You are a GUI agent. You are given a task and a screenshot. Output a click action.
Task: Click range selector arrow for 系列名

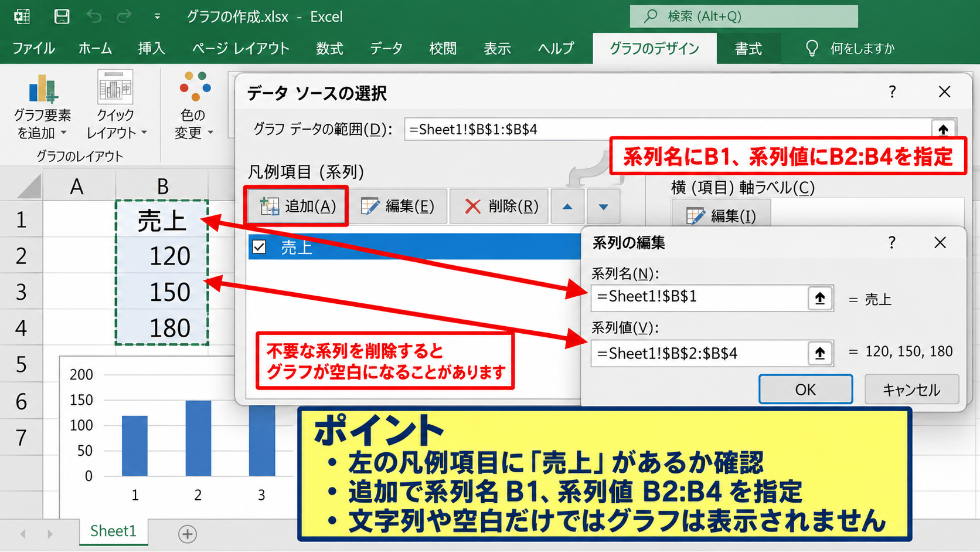(x=821, y=299)
